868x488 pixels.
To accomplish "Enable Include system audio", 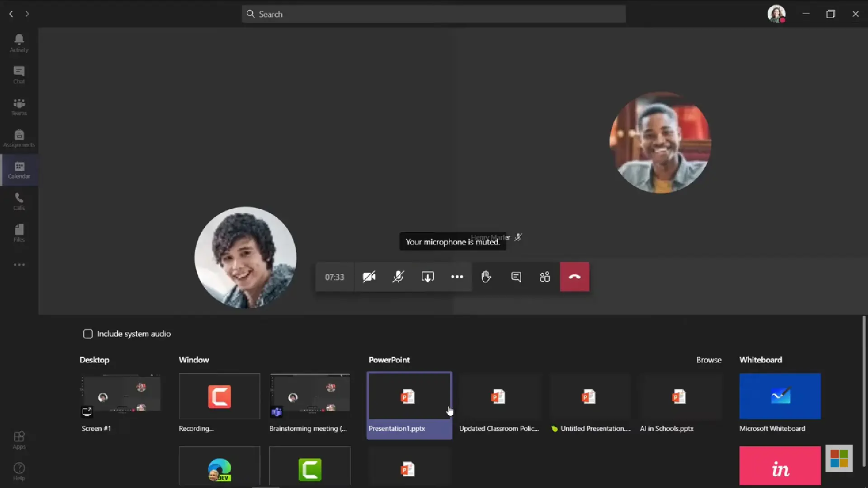I will click(88, 334).
